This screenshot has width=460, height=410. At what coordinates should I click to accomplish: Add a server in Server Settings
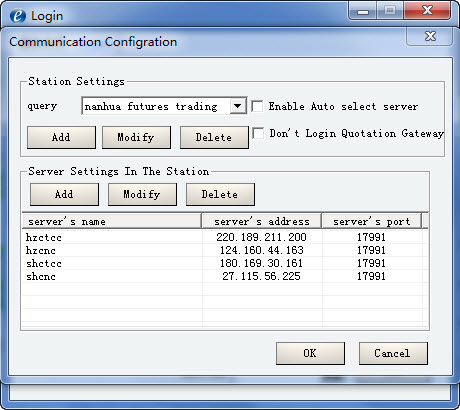point(64,194)
